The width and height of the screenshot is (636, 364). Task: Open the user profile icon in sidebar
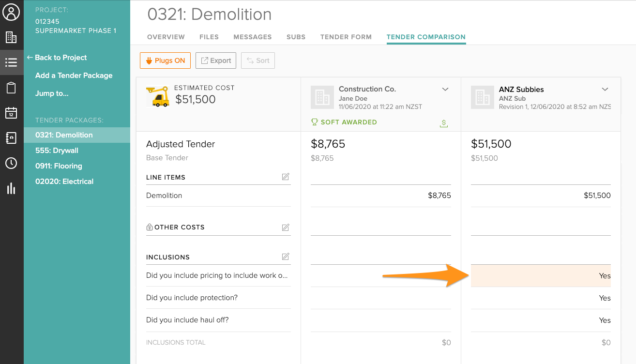(12, 12)
